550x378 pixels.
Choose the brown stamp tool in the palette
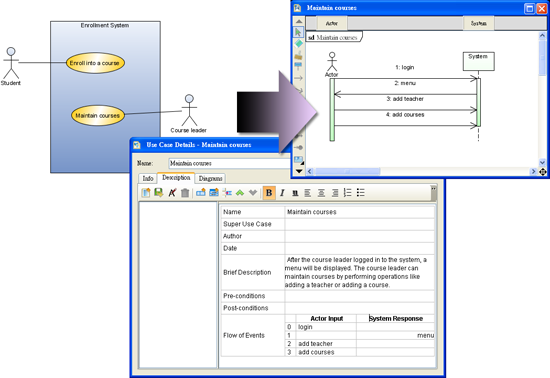pos(299,55)
